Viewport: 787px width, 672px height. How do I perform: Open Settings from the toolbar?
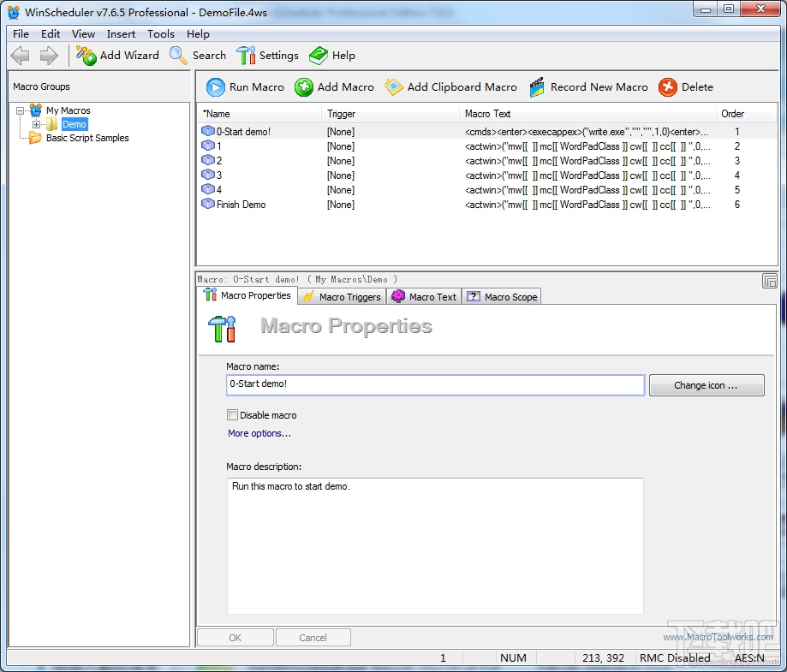coord(267,55)
